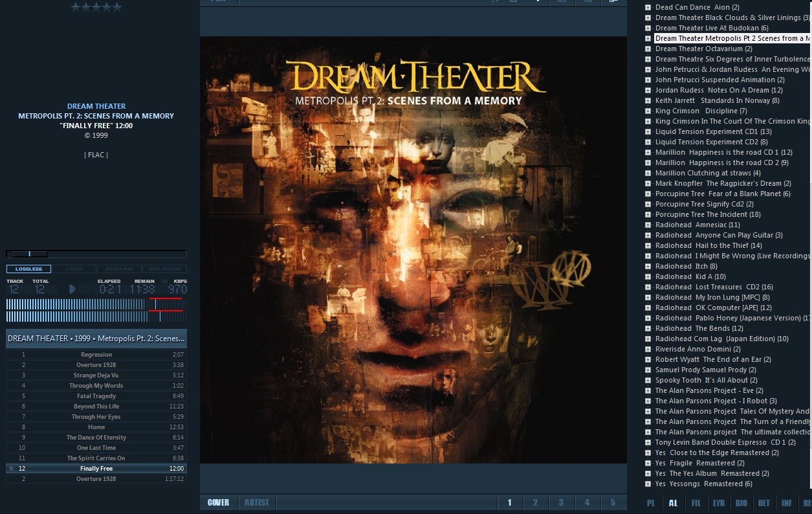Select the 3:38 Overture 1928 track
The height and width of the screenshot is (514, 812).
click(96, 365)
